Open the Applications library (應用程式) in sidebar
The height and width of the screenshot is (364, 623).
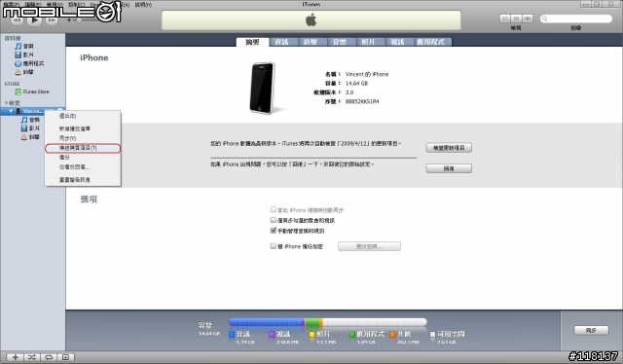point(29,63)
